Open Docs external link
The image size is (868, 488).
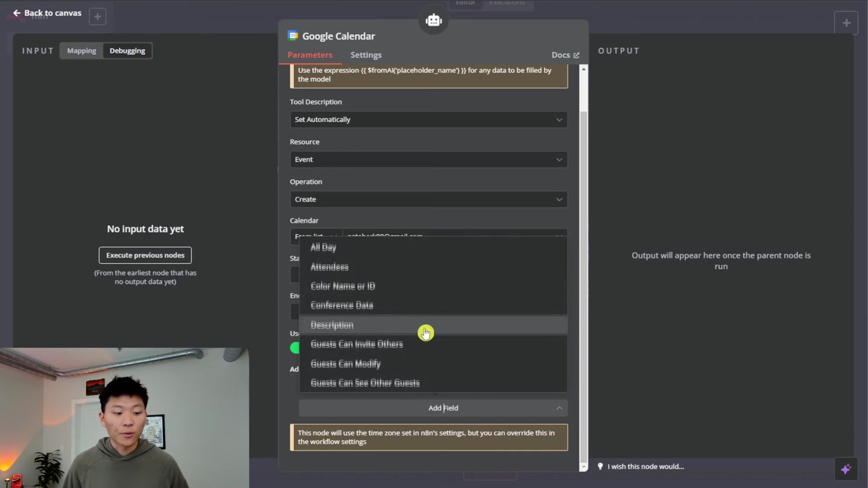(565, 55)
